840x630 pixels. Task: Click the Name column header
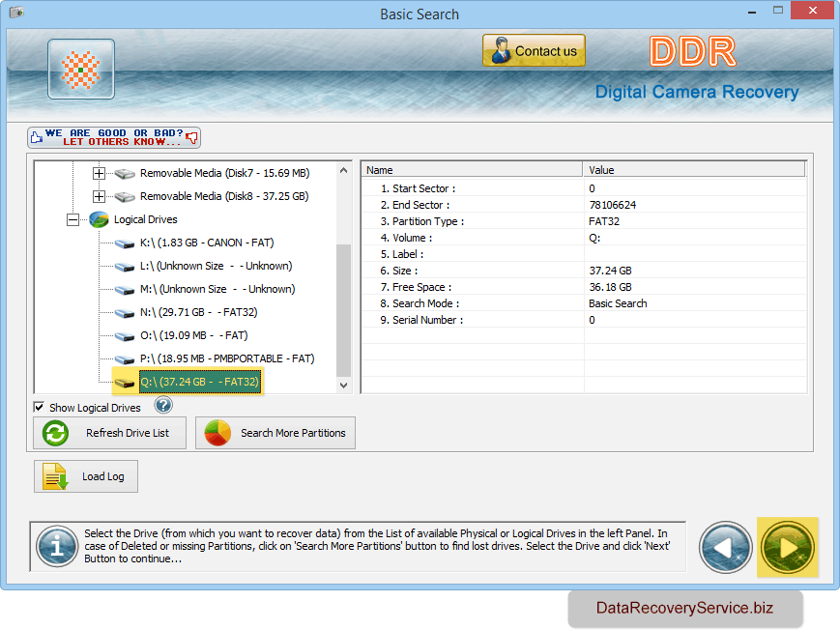[x=472, y=170]
